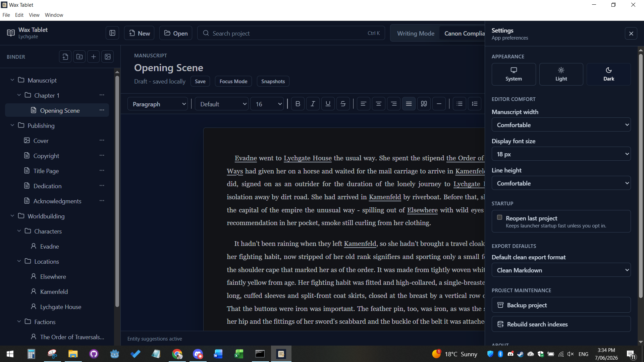Open the font size 16 dropdown
The height and width of the screenshot is (362, 644).
(x=267, y=104)
